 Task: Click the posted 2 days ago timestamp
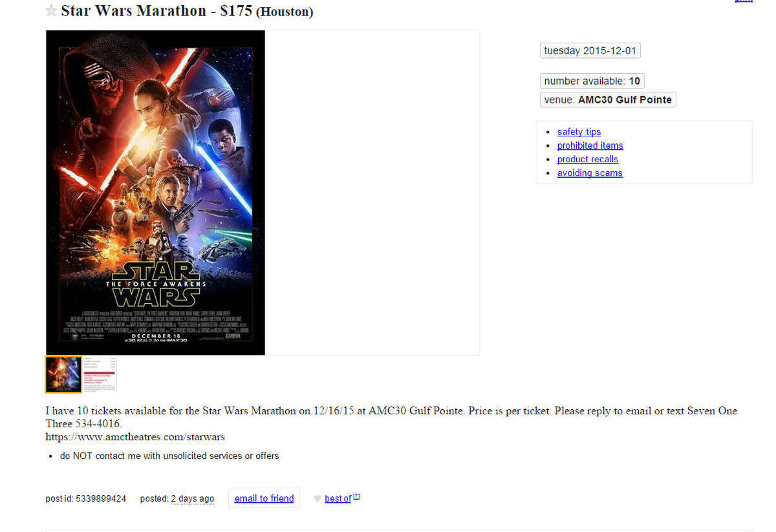[x=177, y=498]
